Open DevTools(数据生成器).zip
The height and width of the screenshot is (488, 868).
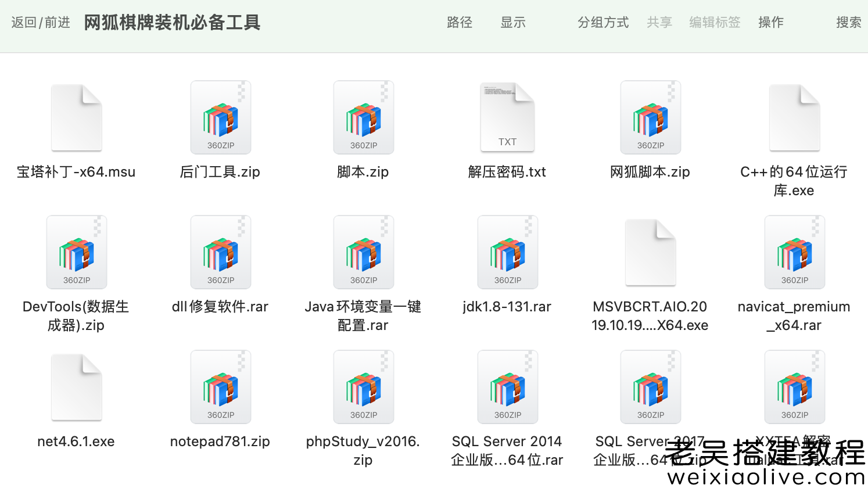[x=76, y=252]
